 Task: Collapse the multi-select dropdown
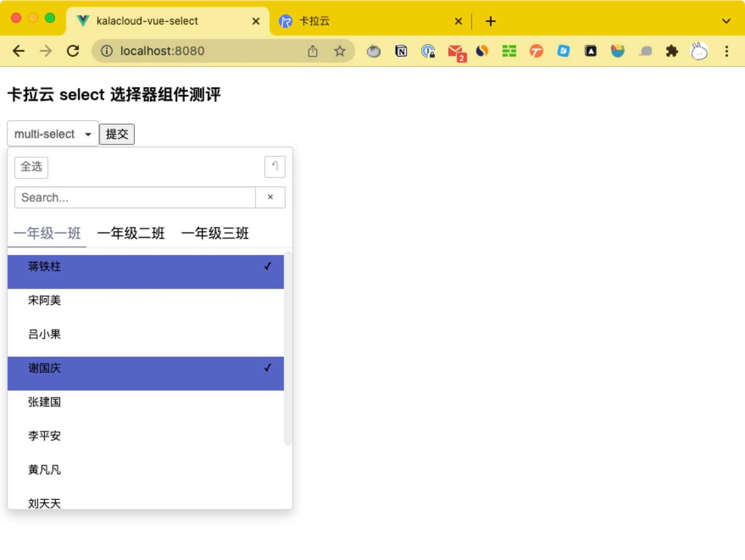click(53, 134)
